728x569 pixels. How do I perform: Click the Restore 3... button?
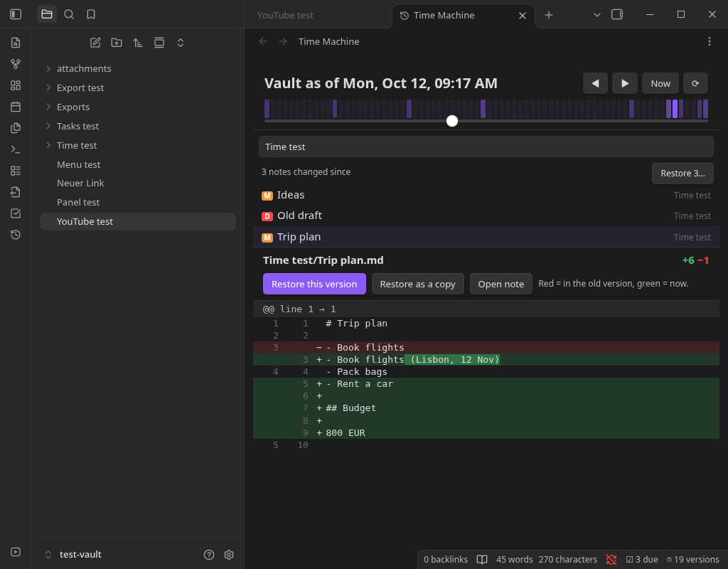[x=682, y=174]
